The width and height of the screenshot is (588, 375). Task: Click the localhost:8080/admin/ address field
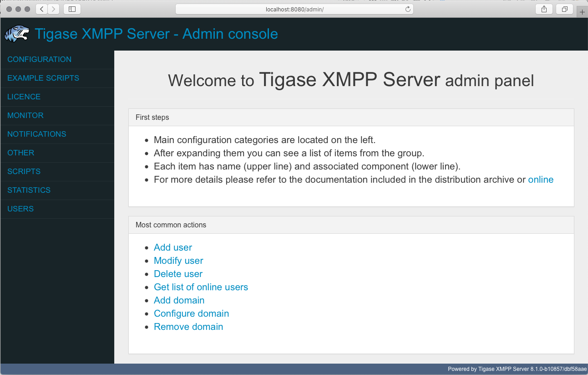pos(294,9)
